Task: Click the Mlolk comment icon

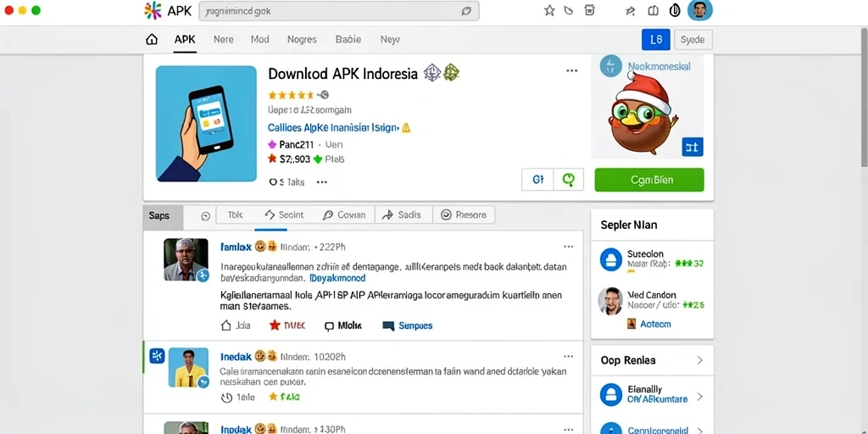Action: click(330, 326)
